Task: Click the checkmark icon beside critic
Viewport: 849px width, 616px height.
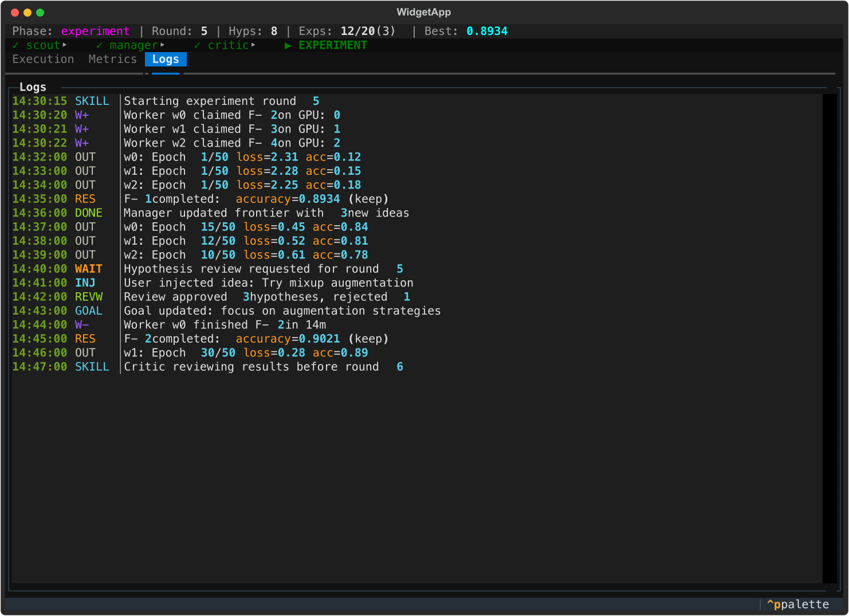Action: click(x=197, y=45)
